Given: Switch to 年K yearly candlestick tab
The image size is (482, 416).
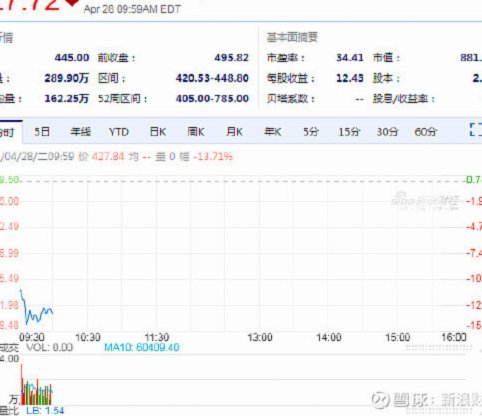Looking at the screenshot, I should tap(273, 132).
